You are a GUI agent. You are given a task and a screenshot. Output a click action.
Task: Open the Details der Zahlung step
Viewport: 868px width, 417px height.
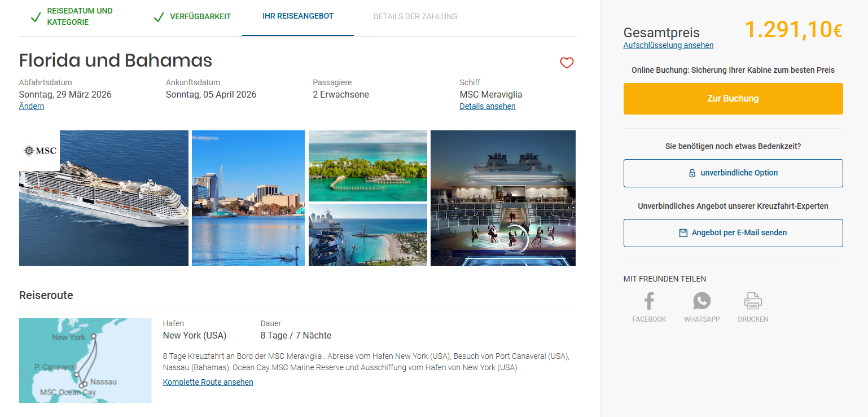[x=415, y=16]
